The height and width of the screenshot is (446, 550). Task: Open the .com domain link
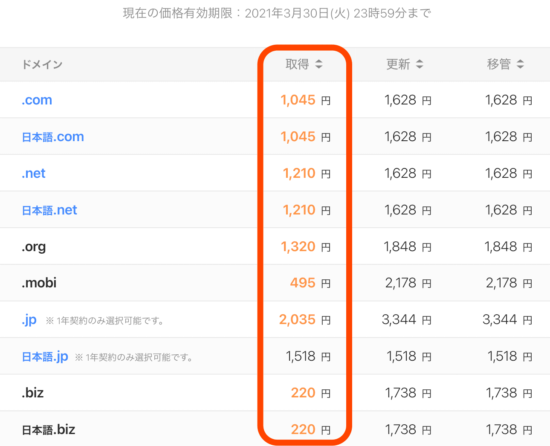click(x=37, y=100)
